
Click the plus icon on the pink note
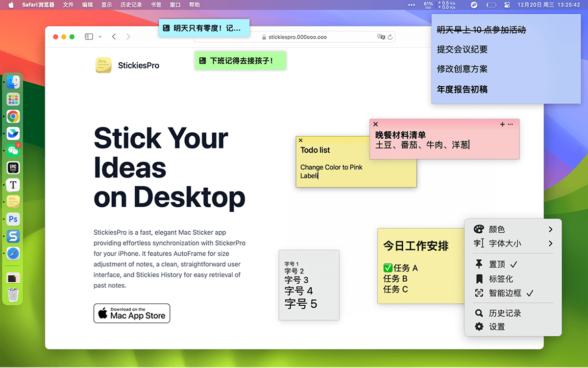502,124
